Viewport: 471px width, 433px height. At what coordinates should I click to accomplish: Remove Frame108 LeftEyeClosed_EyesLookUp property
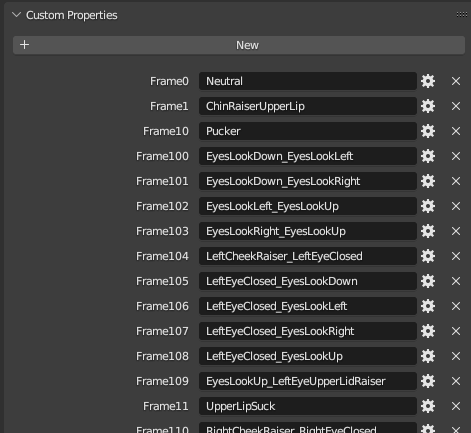456,356
